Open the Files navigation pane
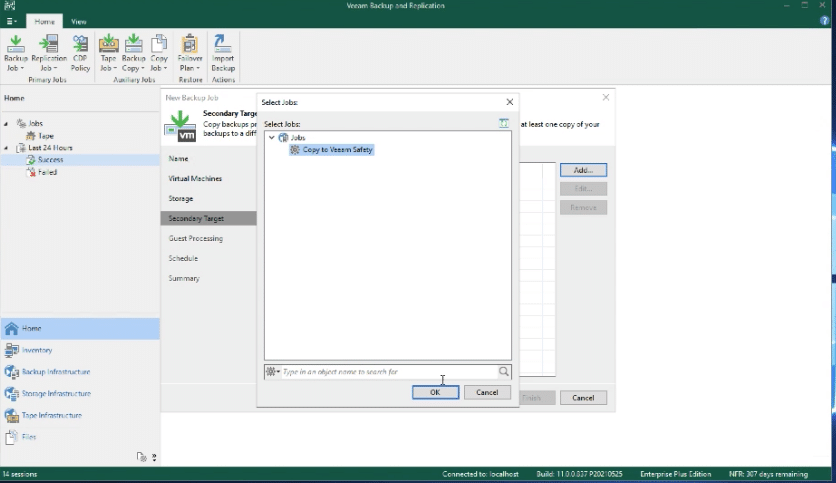The image size is (836, 483). 80,437
